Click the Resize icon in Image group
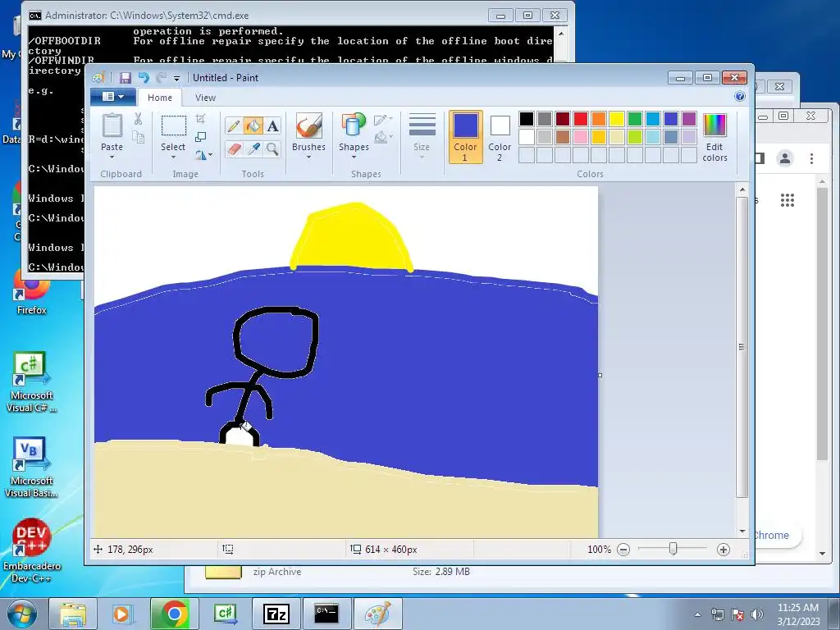Image resolution: width=840 pixels, height=630 pixels. 201,137
